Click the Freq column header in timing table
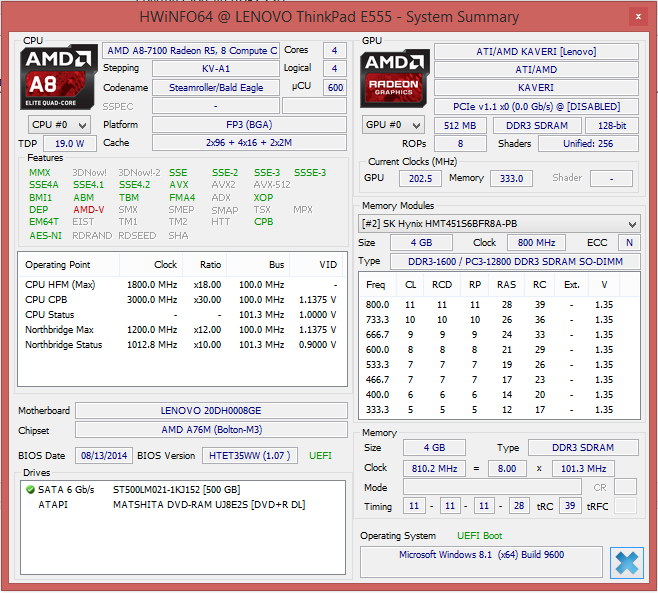This screenshot has height=593, width=658. click(376, 285)
